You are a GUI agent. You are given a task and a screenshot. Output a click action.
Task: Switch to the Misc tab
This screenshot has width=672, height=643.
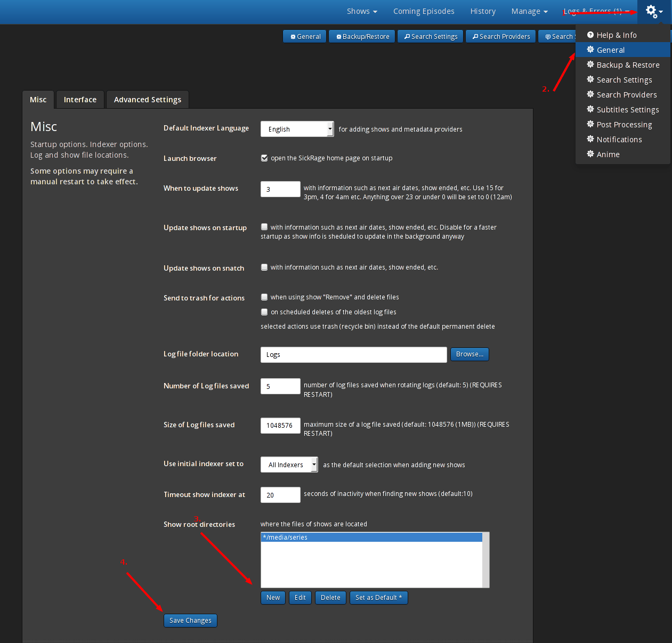point(38,100)
